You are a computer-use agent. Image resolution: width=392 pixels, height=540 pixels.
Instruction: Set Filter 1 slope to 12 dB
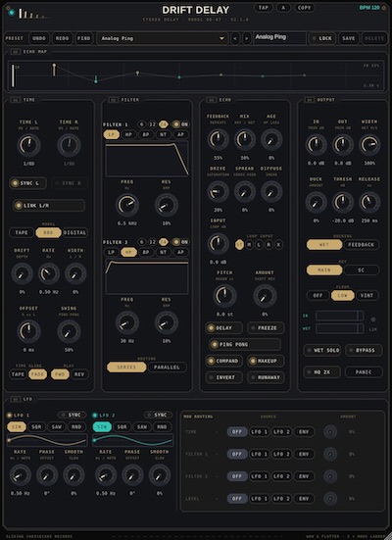pos(152,124)
